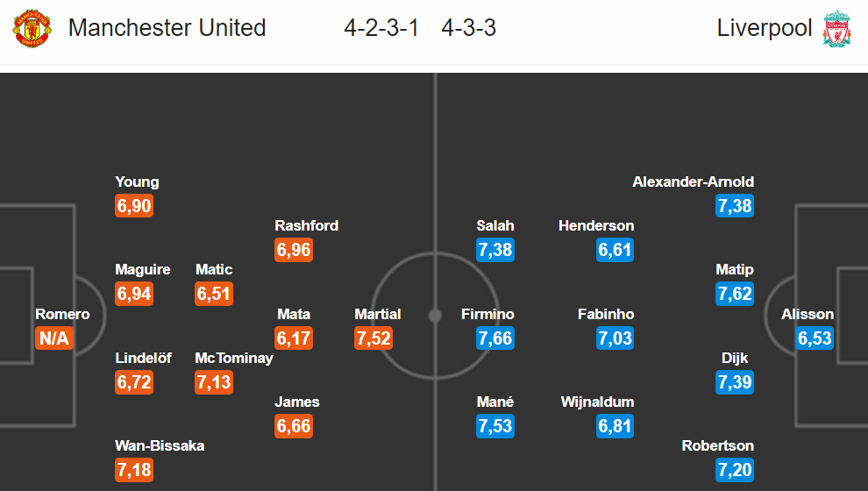Select Wan-Bissaka's 7,18 rating badge
This screenshot has width=868, height=491.
[134, 470]
